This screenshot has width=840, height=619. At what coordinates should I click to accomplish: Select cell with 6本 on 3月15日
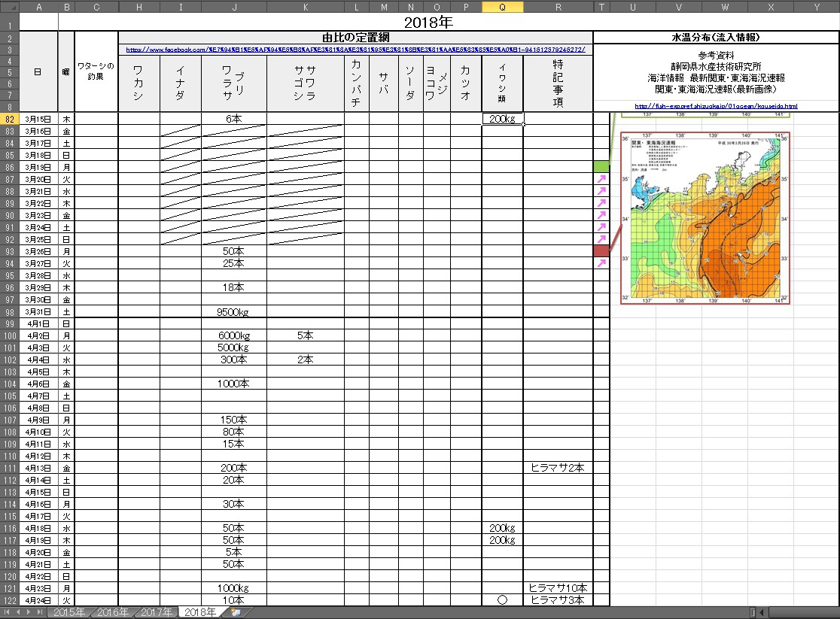[234, 119]
